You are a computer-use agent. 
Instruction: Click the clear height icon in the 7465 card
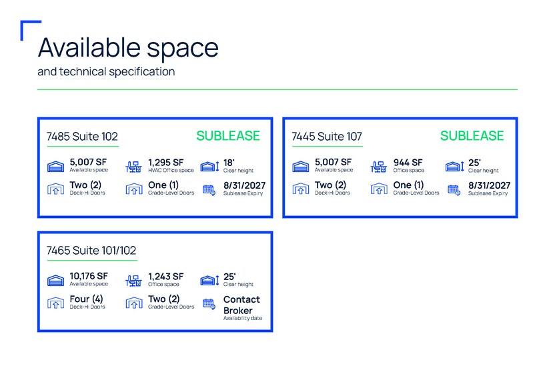(210, 281)
